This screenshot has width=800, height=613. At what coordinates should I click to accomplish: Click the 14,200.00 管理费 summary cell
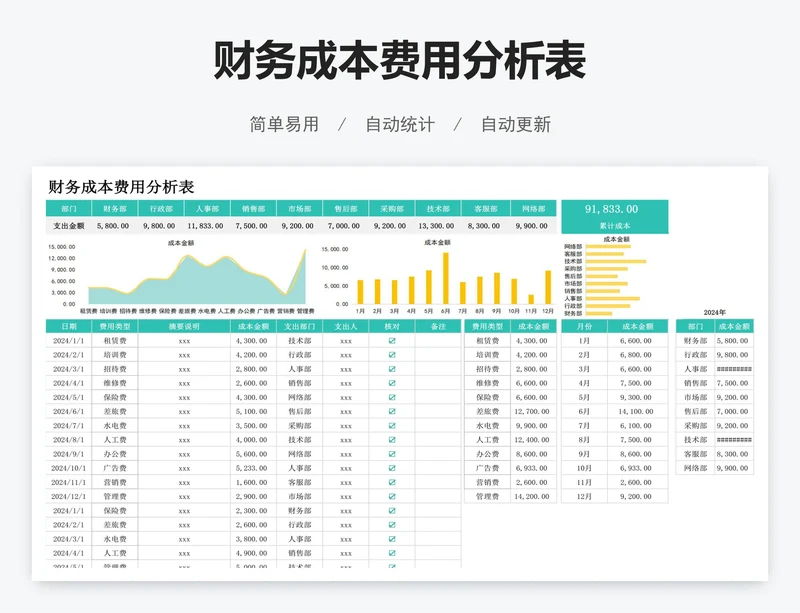point(532,496)
